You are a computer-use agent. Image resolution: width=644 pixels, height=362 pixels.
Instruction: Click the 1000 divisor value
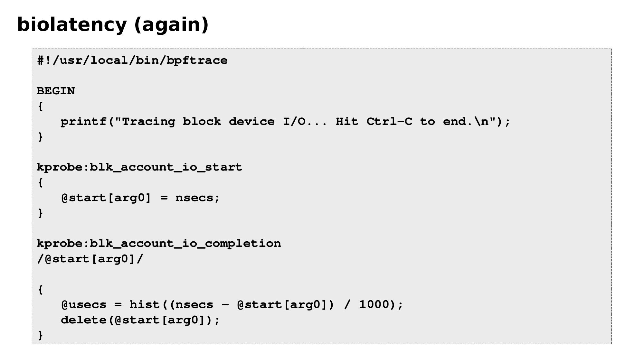[374, 305]
